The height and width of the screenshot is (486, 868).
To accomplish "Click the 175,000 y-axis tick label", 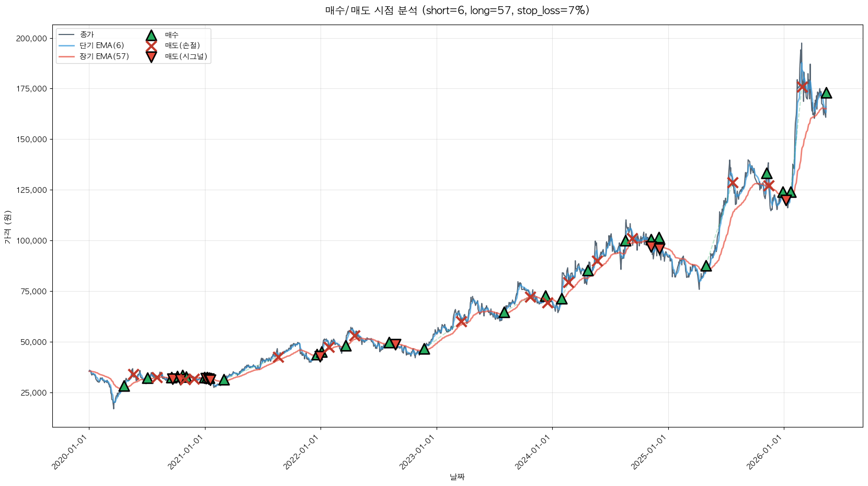I will click(x=31, y=89).
